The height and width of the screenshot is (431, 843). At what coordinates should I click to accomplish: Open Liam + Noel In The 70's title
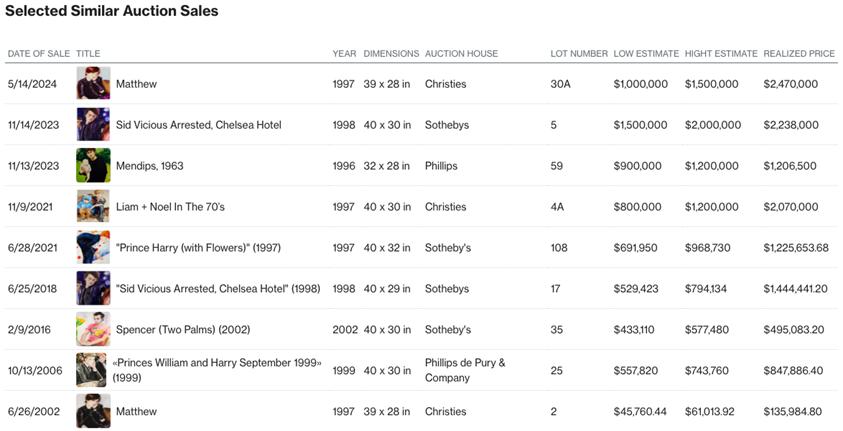pos(170,207)
